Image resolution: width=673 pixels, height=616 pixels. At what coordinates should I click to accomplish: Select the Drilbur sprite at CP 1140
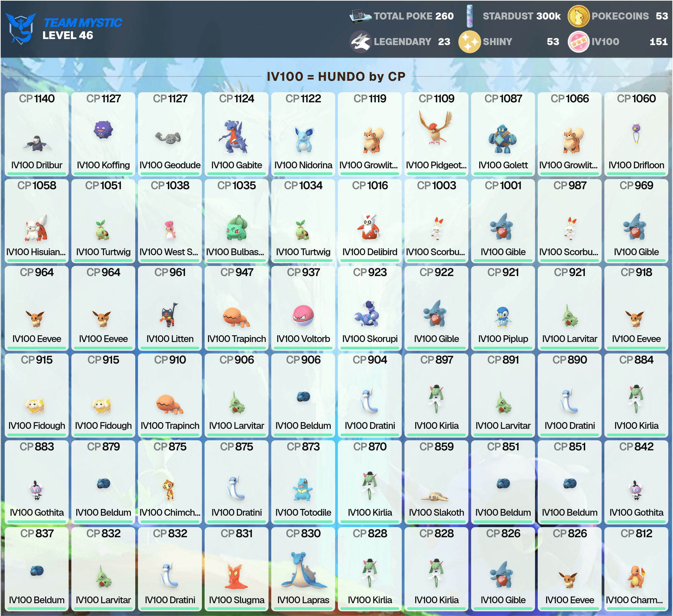[37, 143]
